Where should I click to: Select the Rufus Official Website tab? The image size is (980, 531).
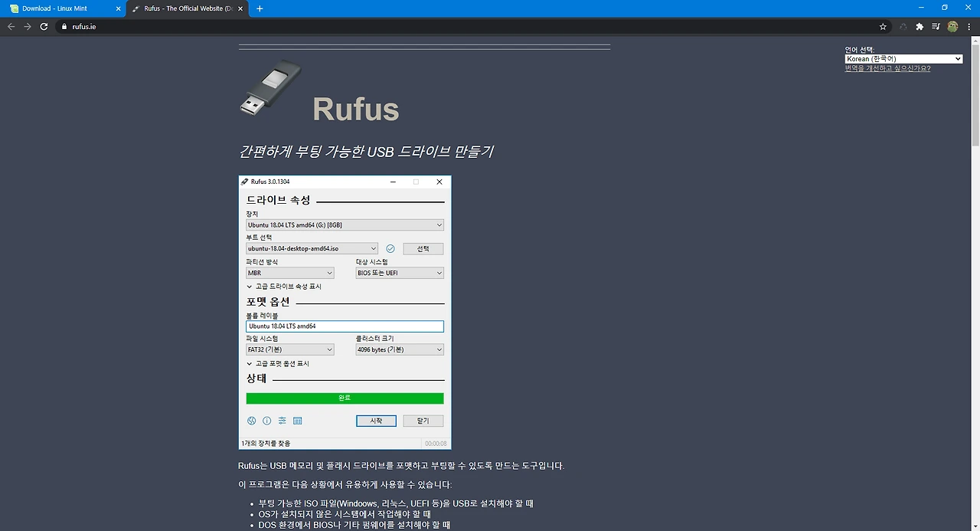coord(188,8)
